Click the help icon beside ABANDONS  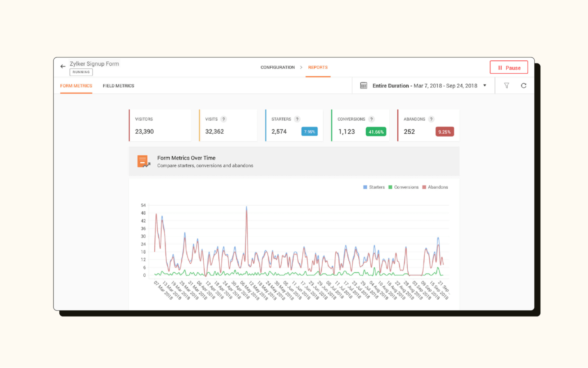[x=432, y=119]
